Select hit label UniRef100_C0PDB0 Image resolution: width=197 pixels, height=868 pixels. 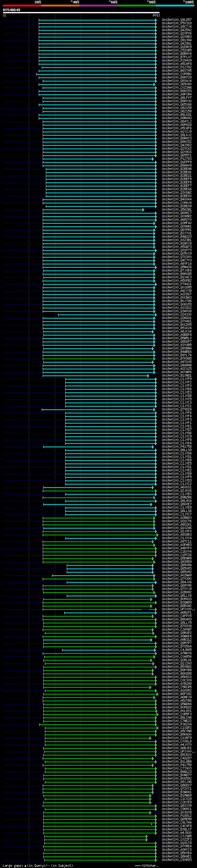pos(176,74)
